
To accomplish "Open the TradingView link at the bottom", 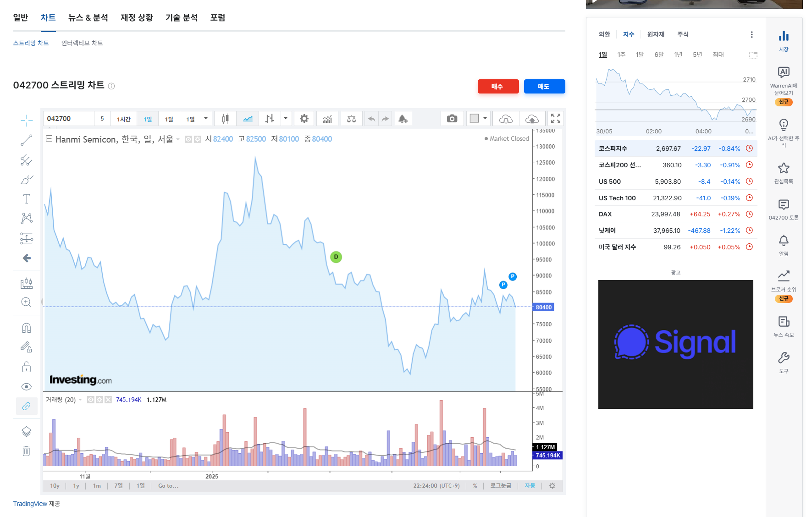I will pos(29,504).
